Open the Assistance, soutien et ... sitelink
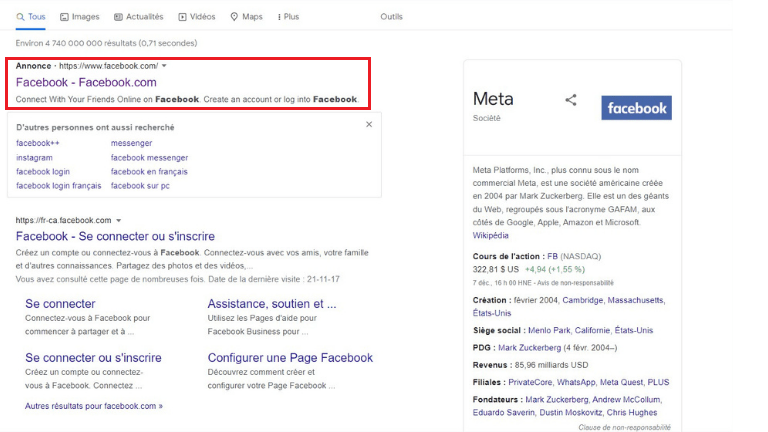Image resolution: width=768 pixels, height=432 pixels. 272,304
